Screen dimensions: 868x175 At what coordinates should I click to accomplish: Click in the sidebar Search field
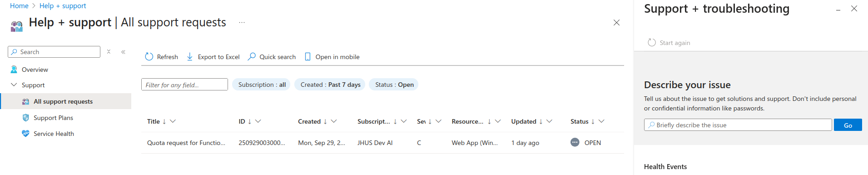pyautogui.click(x=54, y=52)
